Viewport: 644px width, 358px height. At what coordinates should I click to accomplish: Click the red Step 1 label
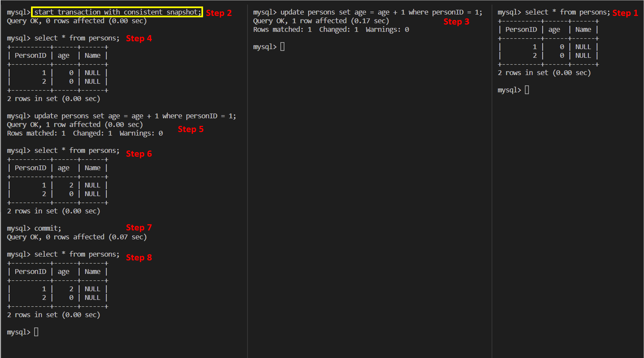pos(625,13)
